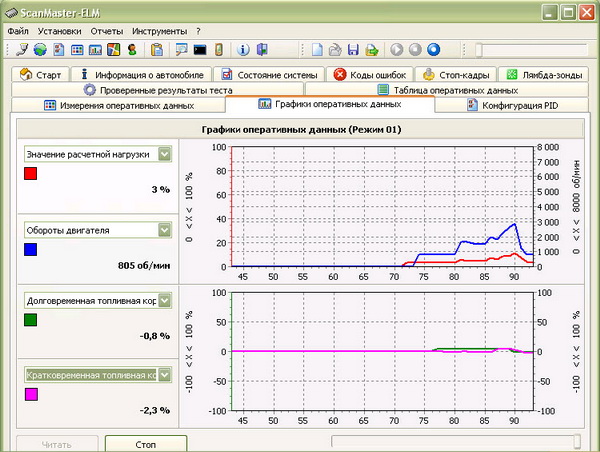Image resolution: width=600 pixels, height=452 pixels.
Task: Switch to the Старт tab
Action: [40, 75]
